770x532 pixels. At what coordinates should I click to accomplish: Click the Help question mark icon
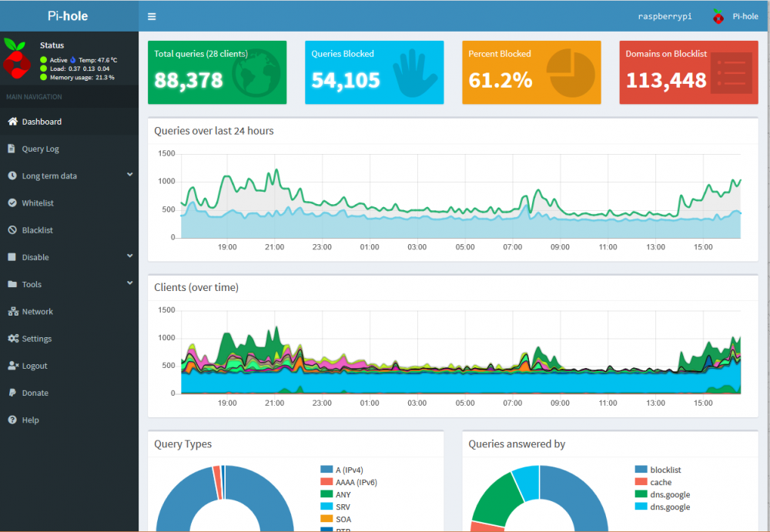[12, 420]
